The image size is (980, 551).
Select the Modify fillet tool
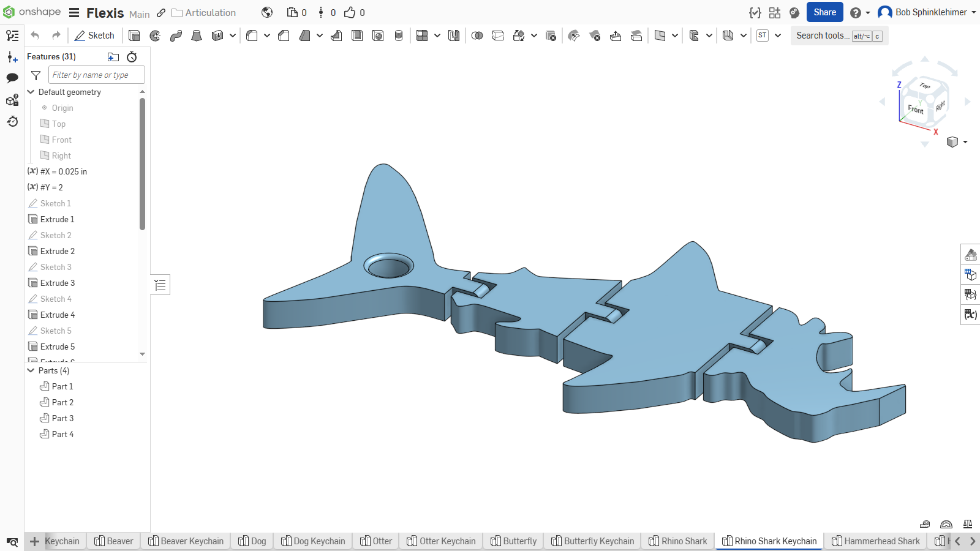coord(574,36)
